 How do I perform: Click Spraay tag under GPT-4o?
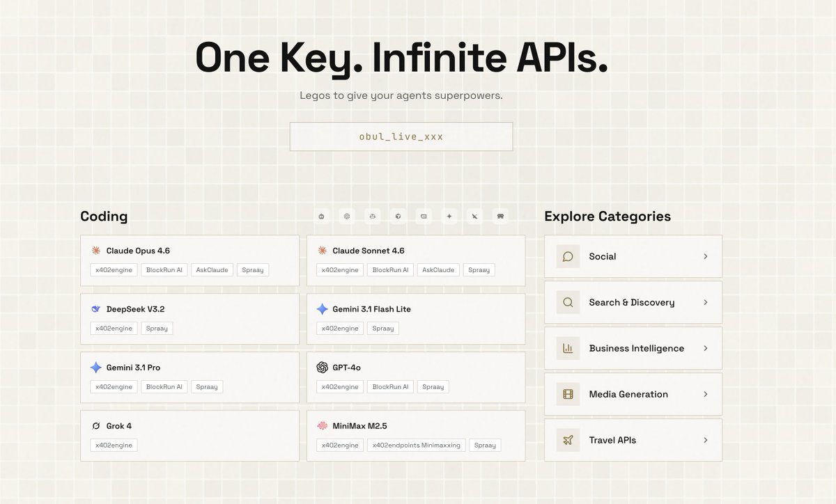click(x=433, y=387)
